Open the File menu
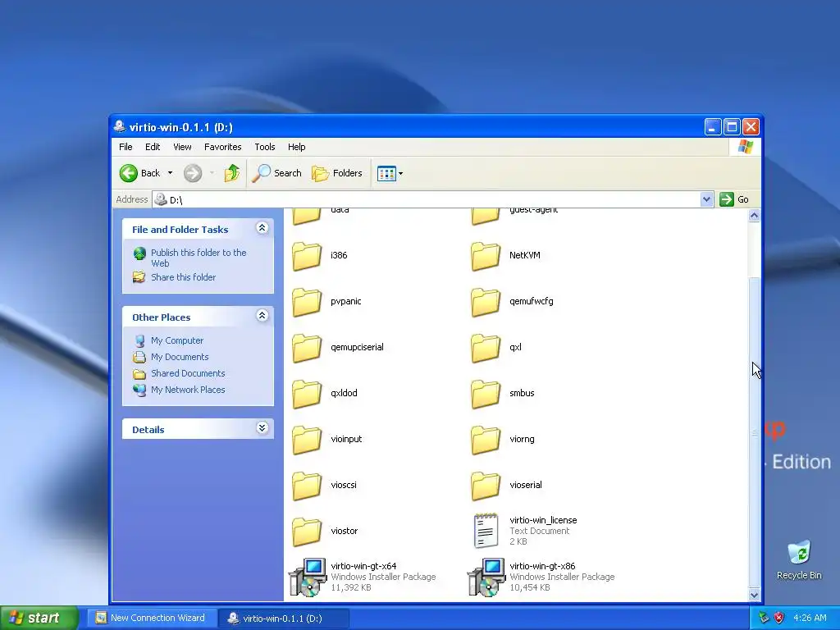The width and height of the screenshot is (840, 630). tap(126, 147)
